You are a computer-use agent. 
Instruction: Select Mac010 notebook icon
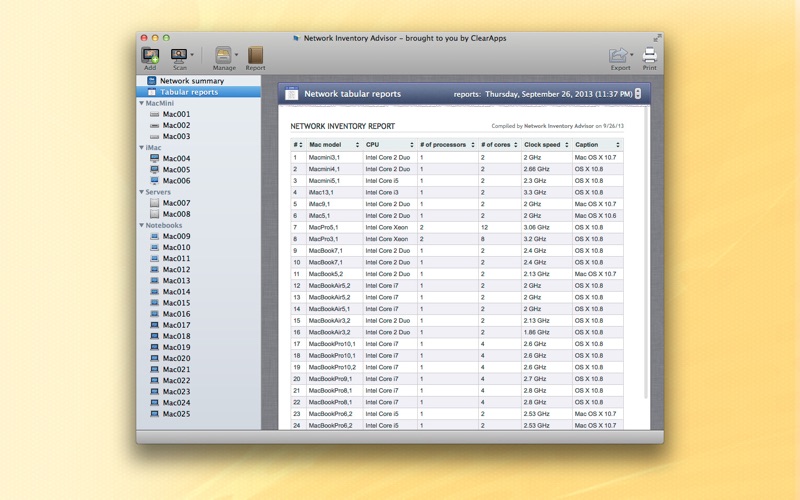(x=154, y=247)
